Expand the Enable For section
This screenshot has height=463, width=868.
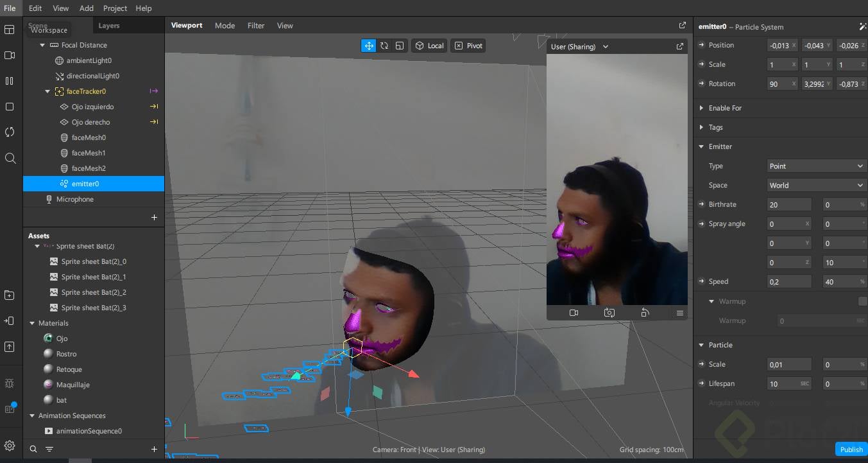pyautogui.click(x=701, y=108)
